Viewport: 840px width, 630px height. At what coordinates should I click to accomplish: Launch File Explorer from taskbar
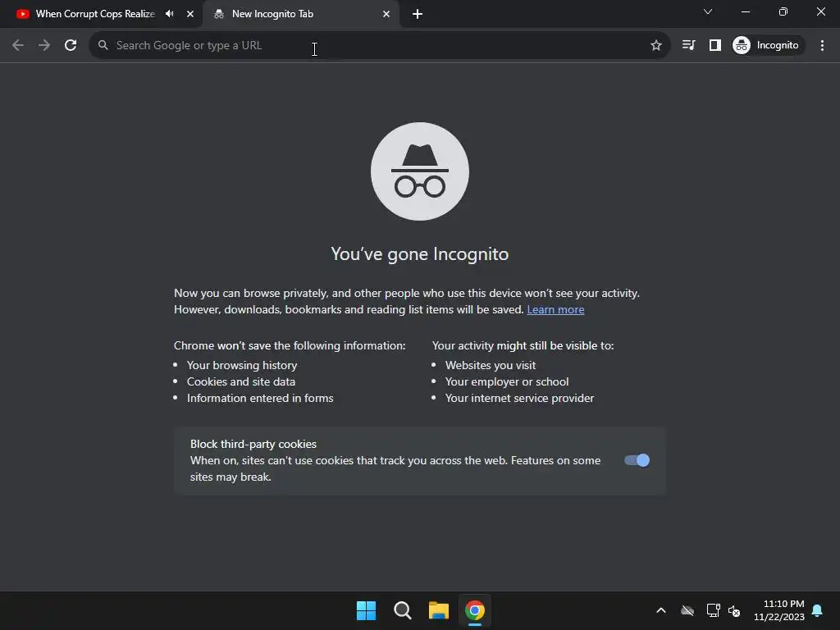(439, 610)
